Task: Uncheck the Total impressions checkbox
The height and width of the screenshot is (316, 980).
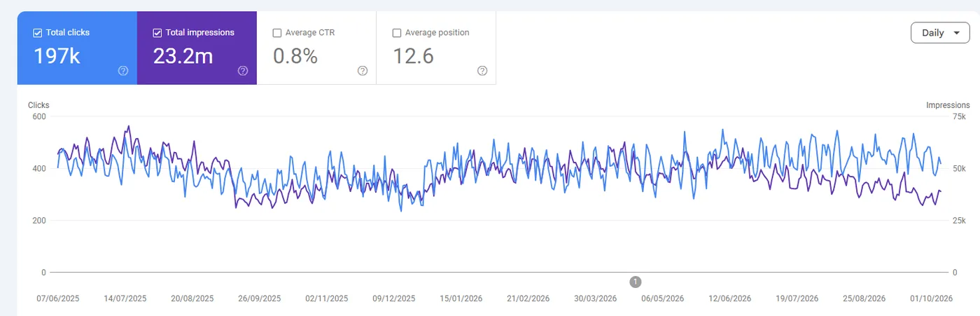Action: [157, 33]
